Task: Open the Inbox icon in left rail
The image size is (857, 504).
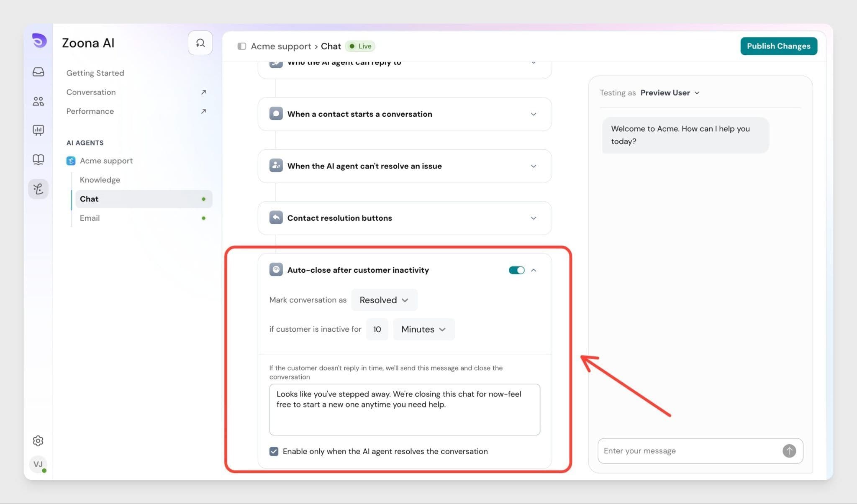Action: click(x=38, y=72)
